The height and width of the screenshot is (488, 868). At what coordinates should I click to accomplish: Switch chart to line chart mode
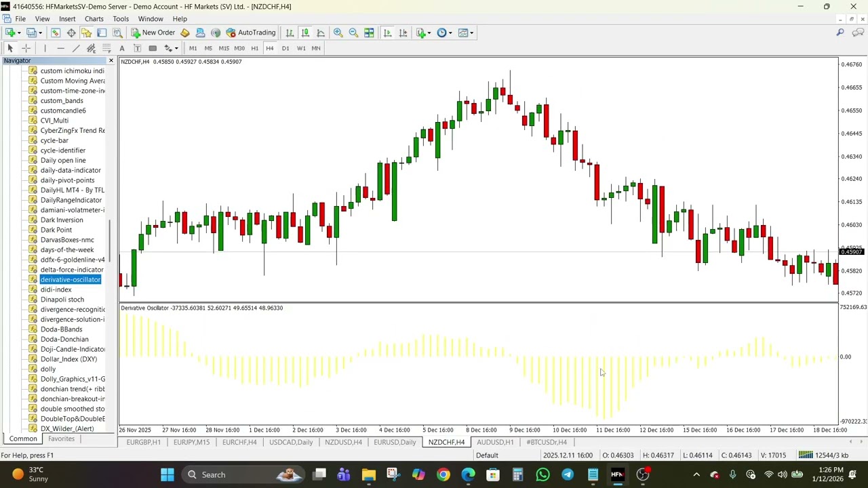[321, 33]
